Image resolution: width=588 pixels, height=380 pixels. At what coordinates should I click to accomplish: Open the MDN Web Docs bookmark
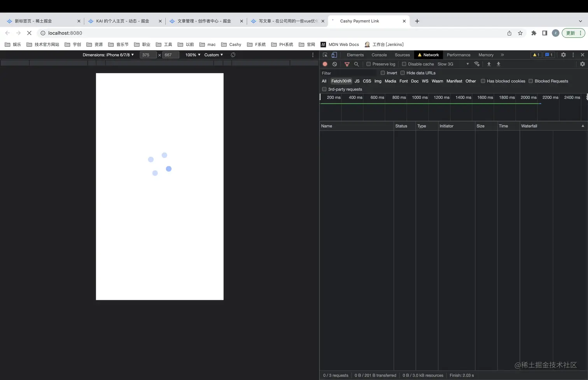(x=340, y=44)
